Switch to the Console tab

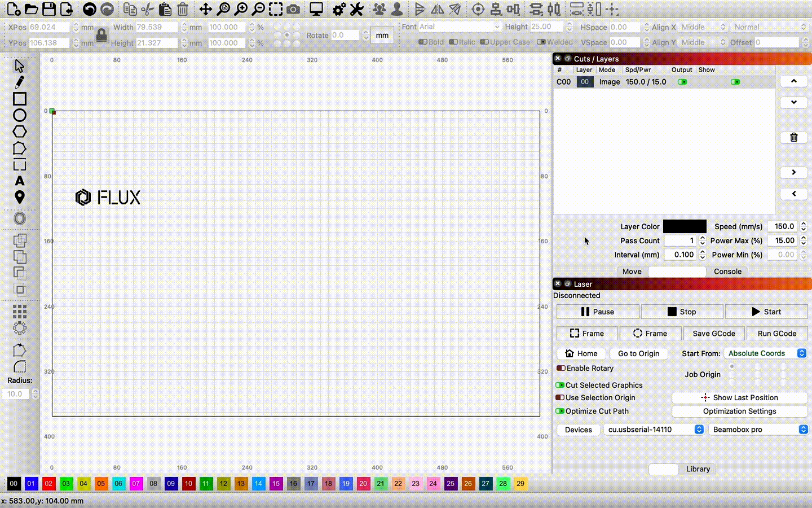tap(728, 271)
